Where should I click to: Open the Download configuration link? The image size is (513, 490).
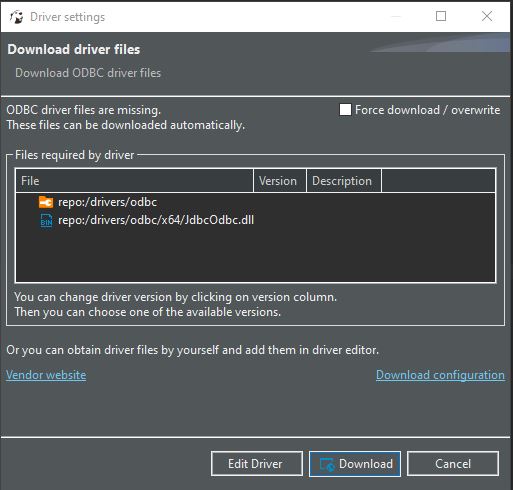440,375
